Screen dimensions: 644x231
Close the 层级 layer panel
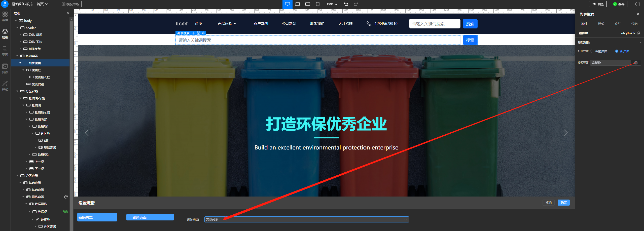tap(68, 13)
